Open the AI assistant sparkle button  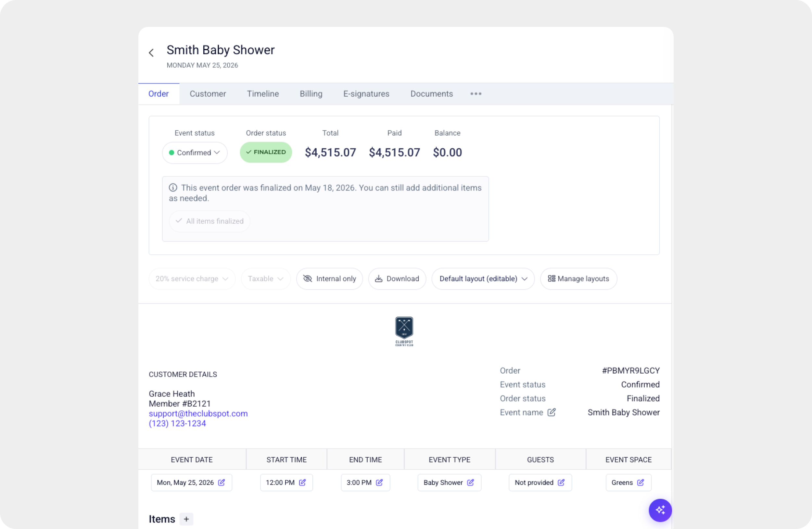pyautogui.click(x=660, y=510)
